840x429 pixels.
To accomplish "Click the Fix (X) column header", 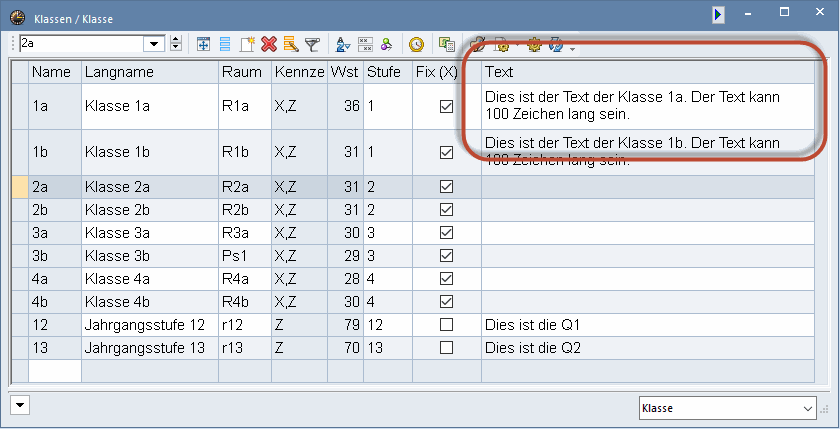I will 447,72.
